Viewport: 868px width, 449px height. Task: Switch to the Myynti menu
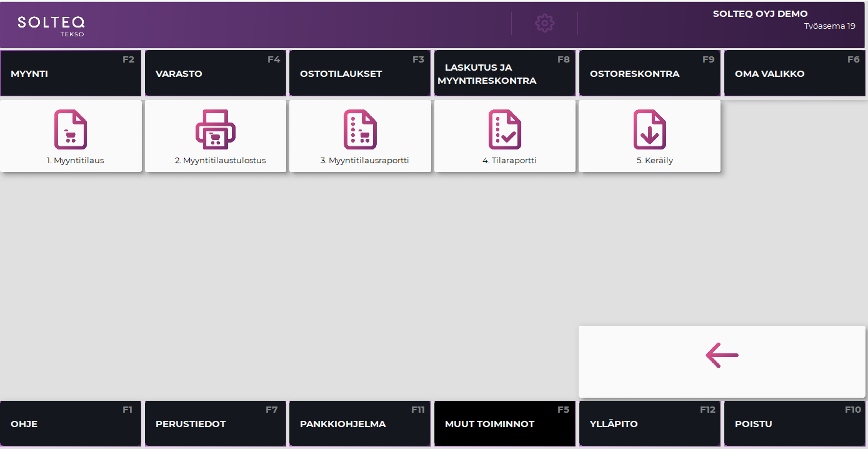click(71, 74)
